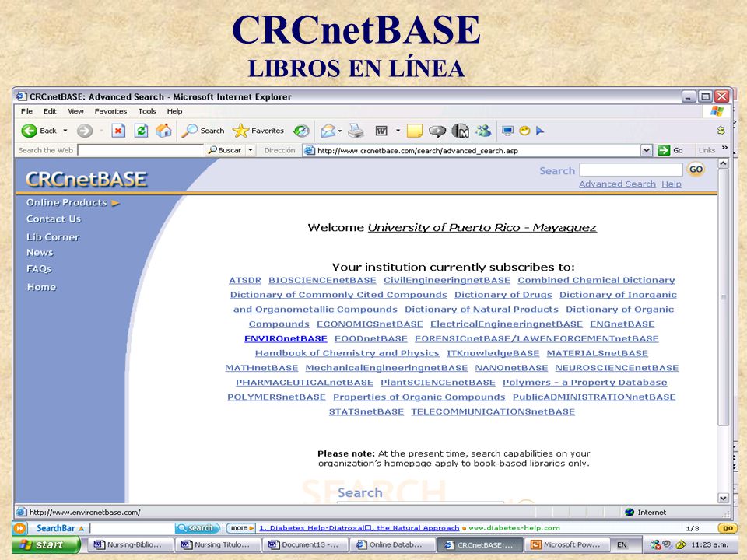Open the Tools menu
The height and width of the screenshot is (560, 747).
coord(147,111)
